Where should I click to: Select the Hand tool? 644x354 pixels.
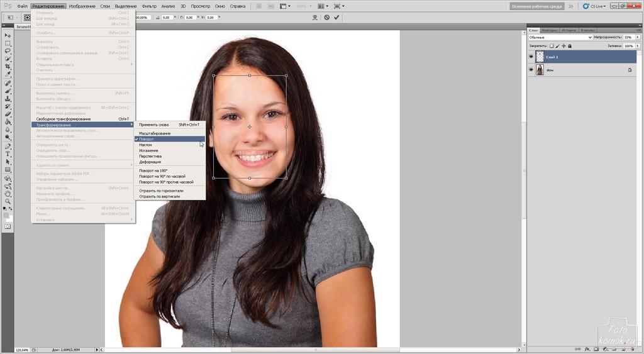click(8, 194)
